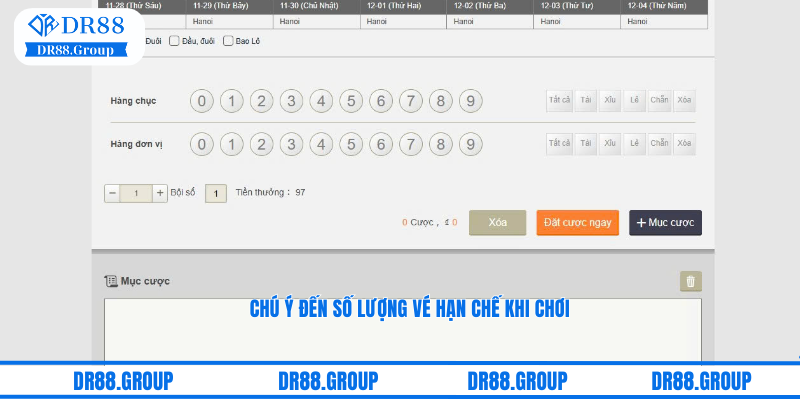
Task: Select digit 8 in Hàng chục row
Action: tap(441, 101)
